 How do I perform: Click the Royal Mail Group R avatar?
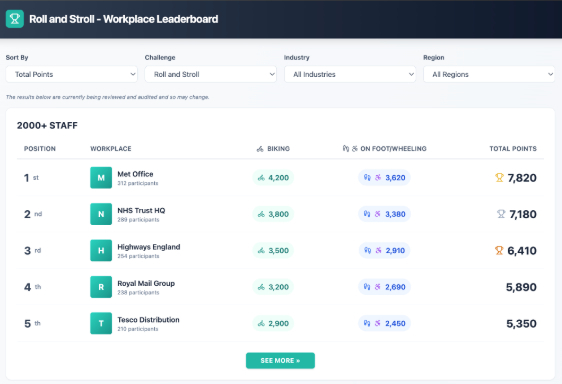(x=101, y=287)
